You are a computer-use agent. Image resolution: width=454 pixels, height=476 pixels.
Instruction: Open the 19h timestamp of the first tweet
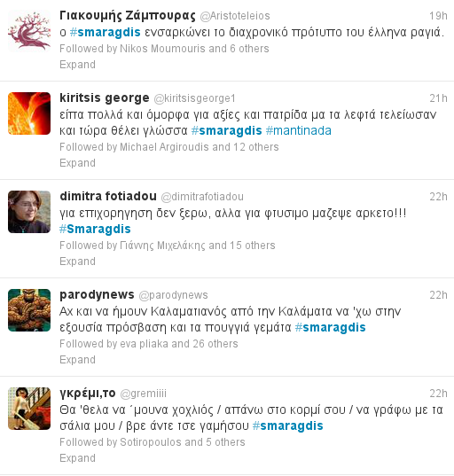click(438, 16)
